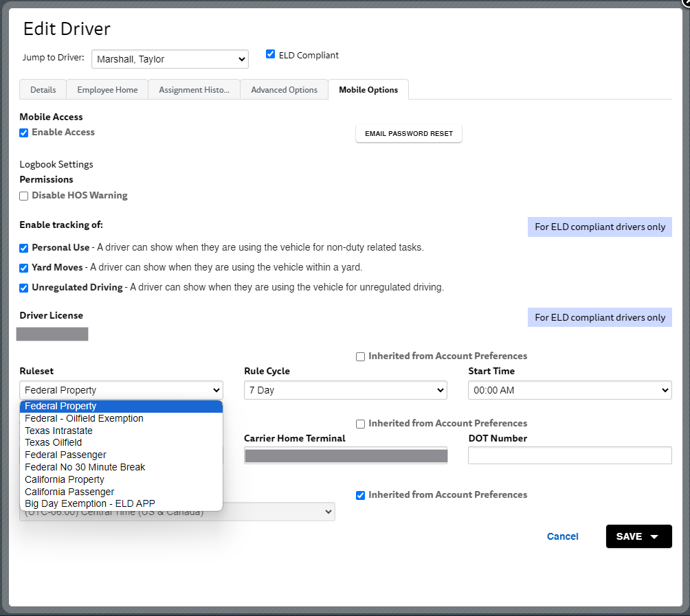This screenshot has width=690, height=616.
Task: Uncheck Personal Use tracking
Action: [24, 248]
